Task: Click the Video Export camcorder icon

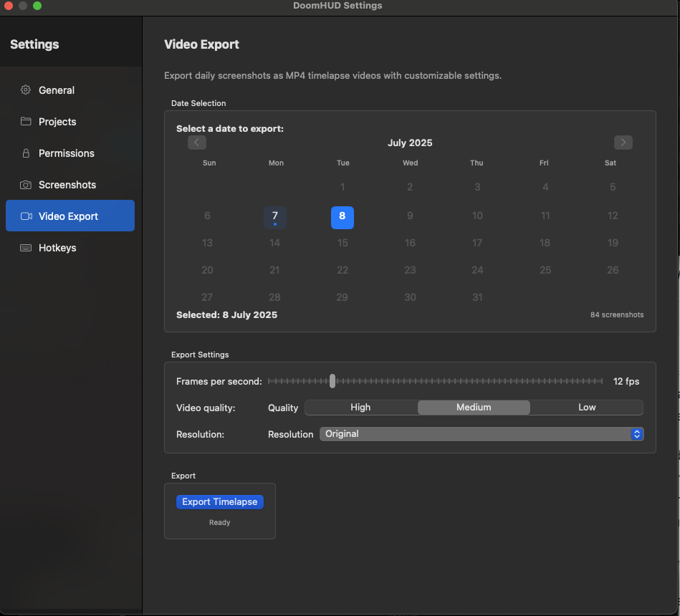Action: tap(26, 216)
